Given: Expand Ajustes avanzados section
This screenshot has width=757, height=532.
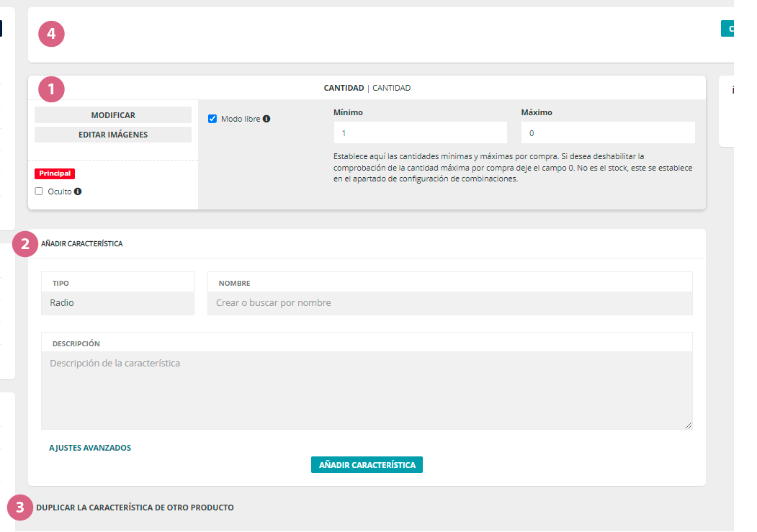Looking at the screenshot, I should pyautogui.click(x=90, y=448).
